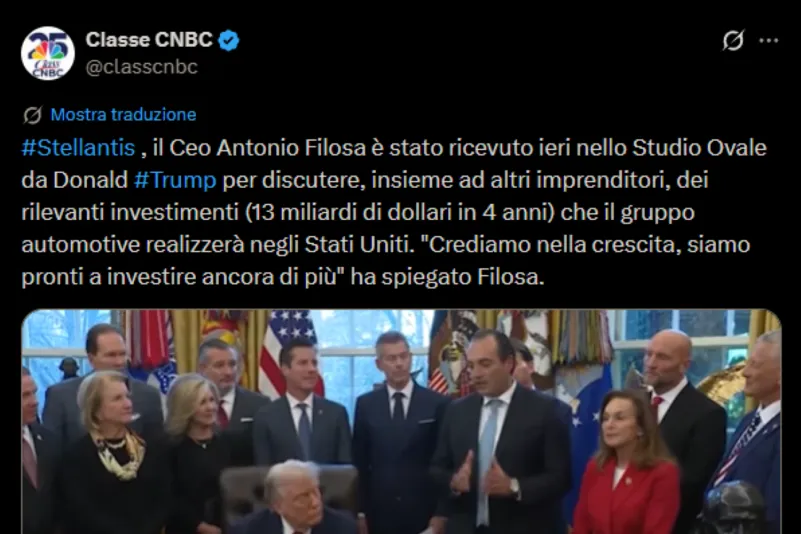Open the @classcnbc handle

[x=142, y=67]
